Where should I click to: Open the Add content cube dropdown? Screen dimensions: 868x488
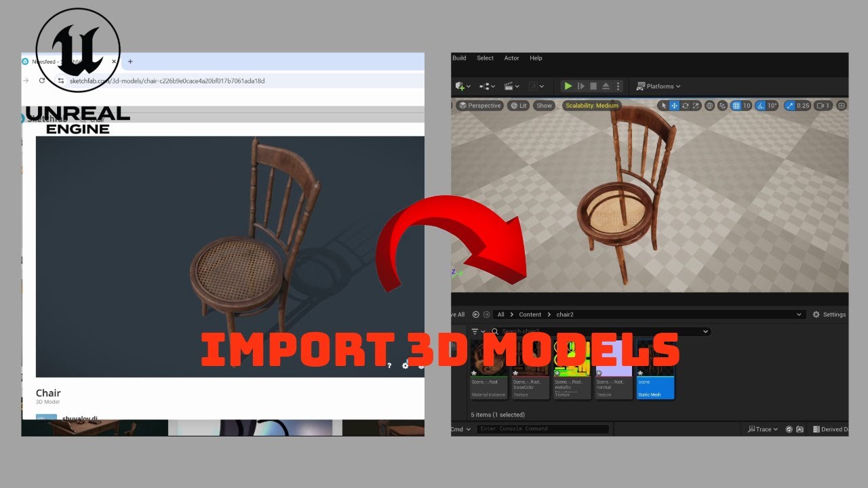click(x=464, y=86)
